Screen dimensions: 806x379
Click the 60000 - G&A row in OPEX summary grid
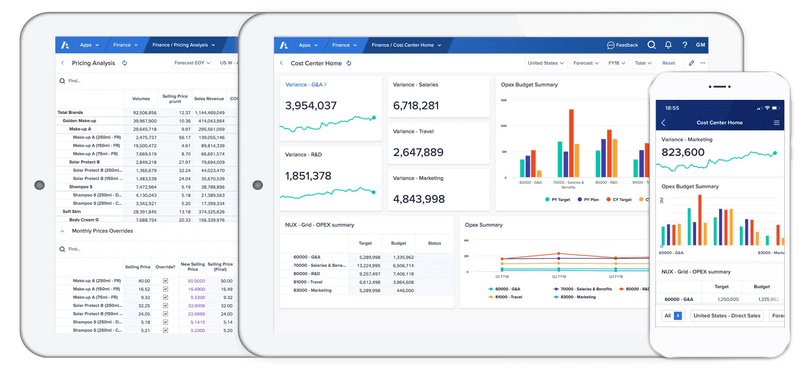pos(367,257)
